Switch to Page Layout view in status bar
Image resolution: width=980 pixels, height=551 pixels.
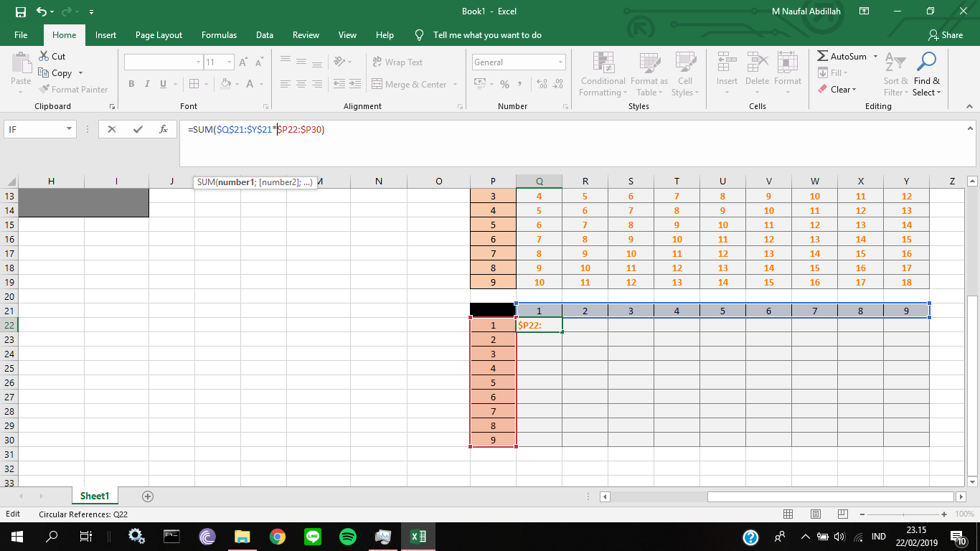coord(816,514)
